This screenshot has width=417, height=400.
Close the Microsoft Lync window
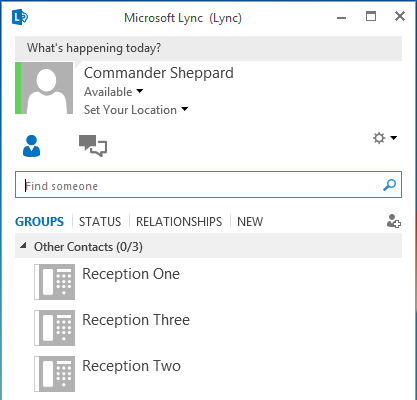coord(400,16)
